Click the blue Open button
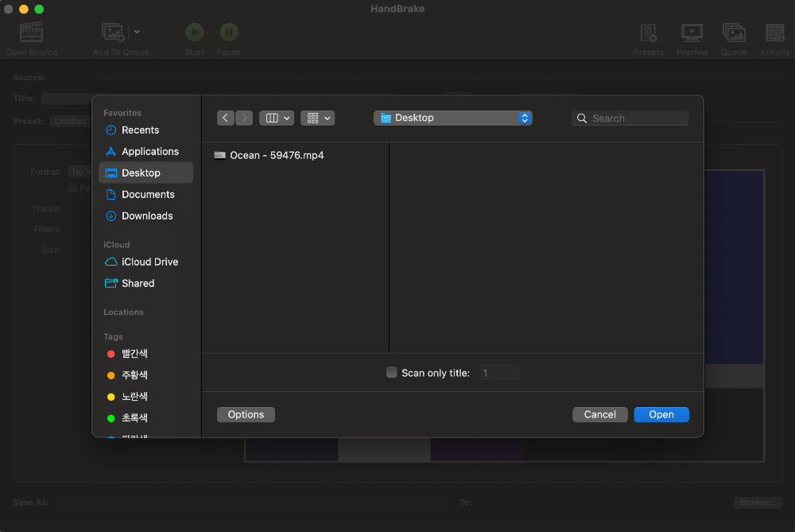Screen dimensions: 795x532 tap(661, 414)
